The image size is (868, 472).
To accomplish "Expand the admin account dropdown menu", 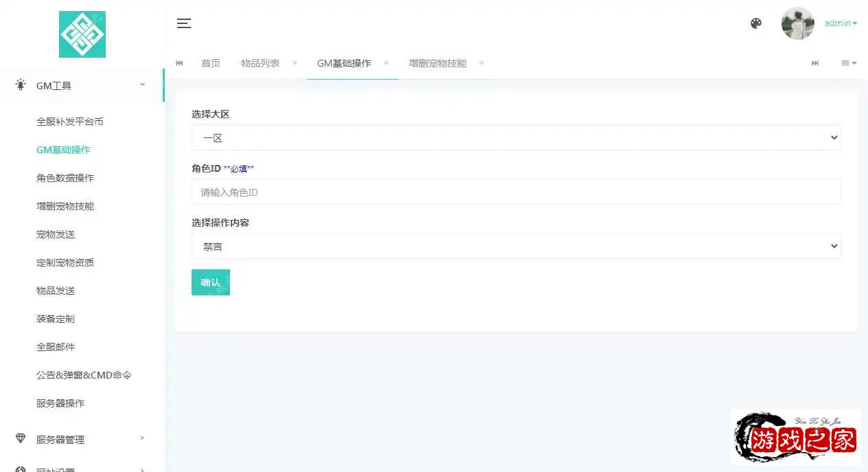I will click(x=839, y=23).
